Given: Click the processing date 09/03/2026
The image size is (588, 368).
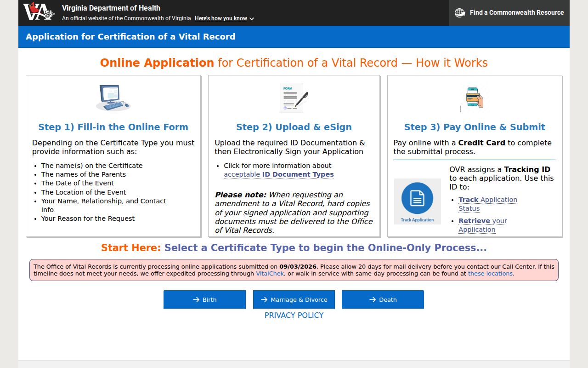Looking at the screenshot, I should point(298,266).
